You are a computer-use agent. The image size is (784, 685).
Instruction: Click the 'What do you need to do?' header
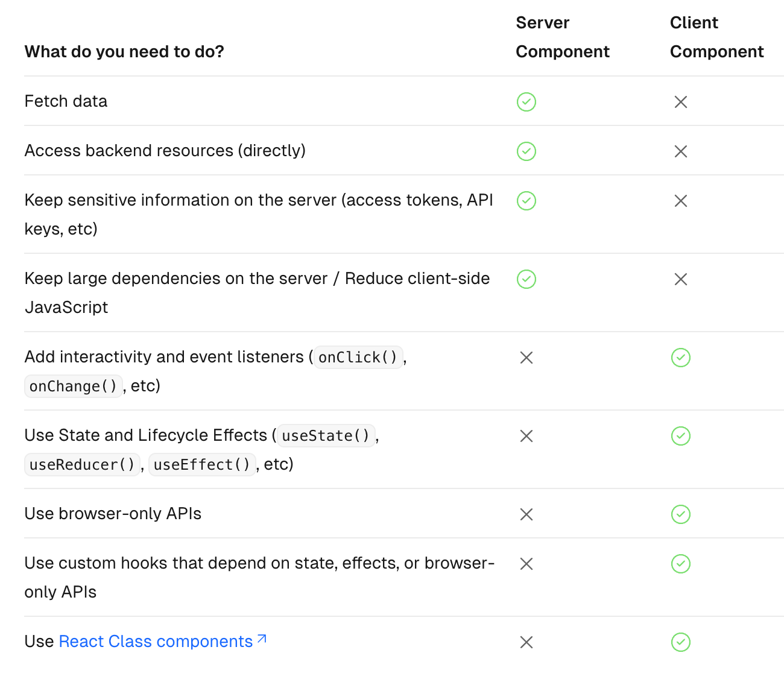(x=124, y=52)
